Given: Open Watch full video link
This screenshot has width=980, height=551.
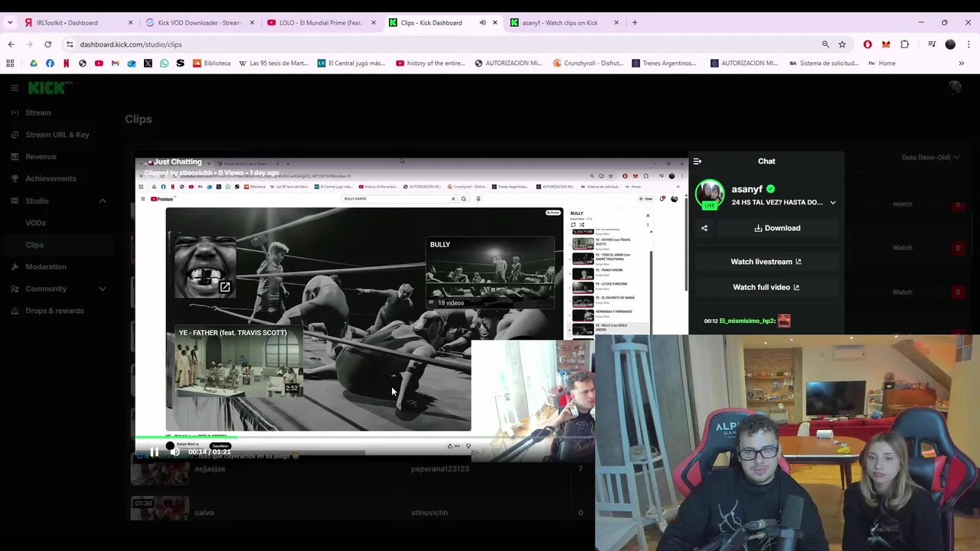Looking at the screenshot, I should point(766,287).
